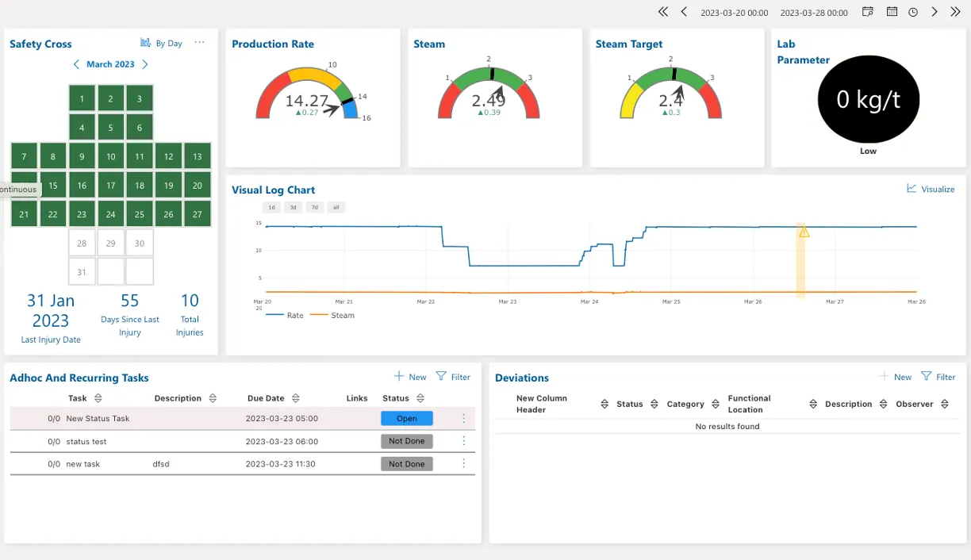
Task: Show previous month before March 2023
Action: coord(76,64)
